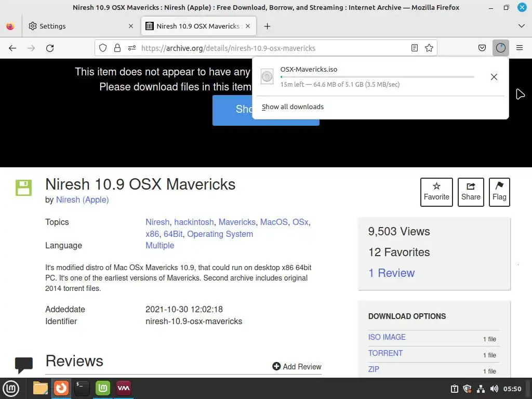Screen dimensions: 532x399
Task: Select the identifier niresh-10.9-osx-mavericks text
Action: tap(194, 321)
